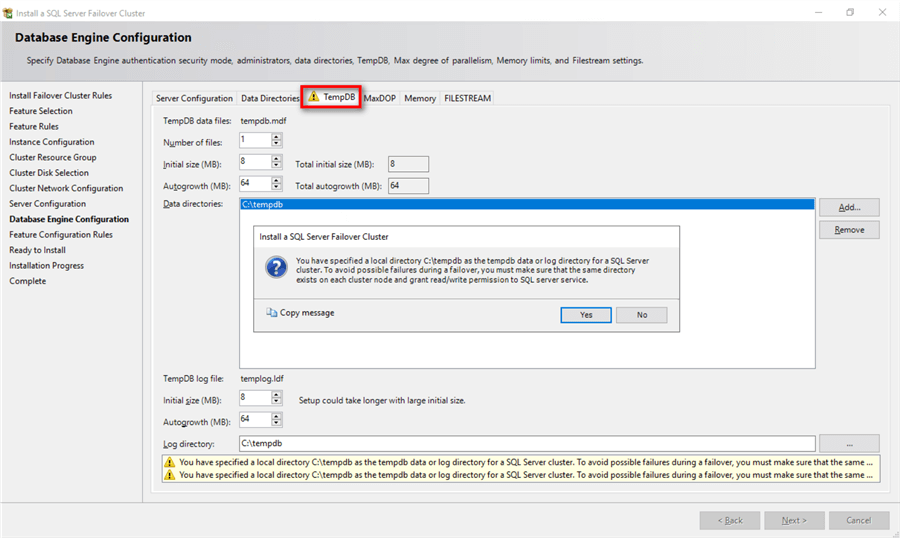900x538 pixels.
Task: Click the SQL Server setup icon in title bar
Action: tap(7, 13)
